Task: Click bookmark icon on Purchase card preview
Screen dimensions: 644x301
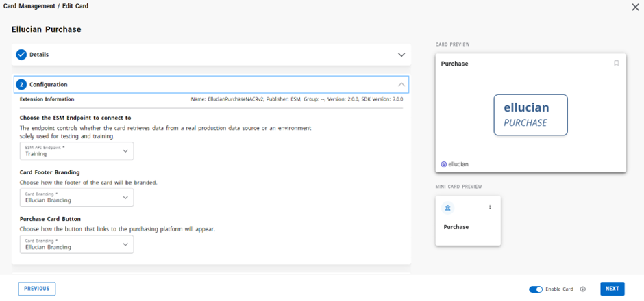Action: point(616,63)
